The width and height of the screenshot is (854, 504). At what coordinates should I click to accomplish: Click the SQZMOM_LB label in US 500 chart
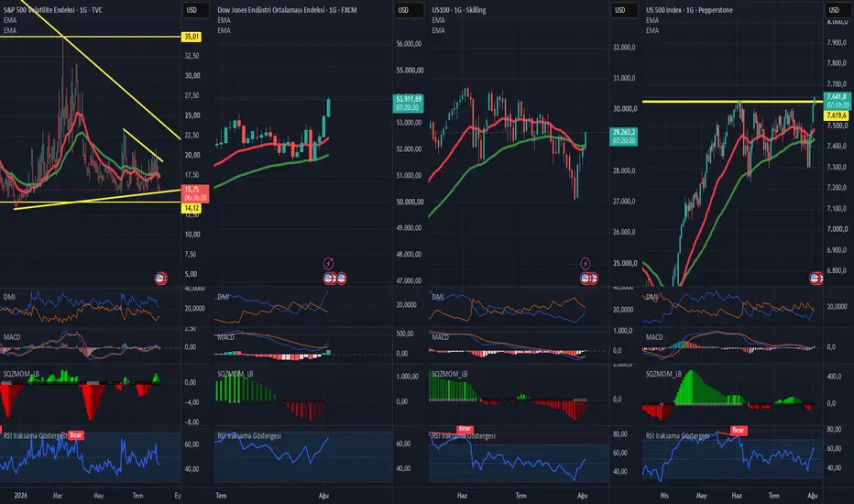click(664, 374)
